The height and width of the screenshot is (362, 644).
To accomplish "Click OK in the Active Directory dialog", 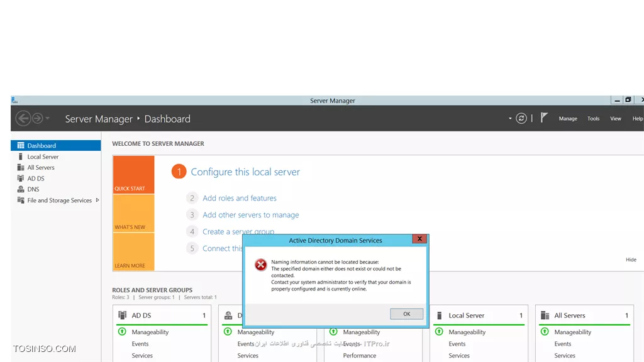I will click(x=407, y=314).
